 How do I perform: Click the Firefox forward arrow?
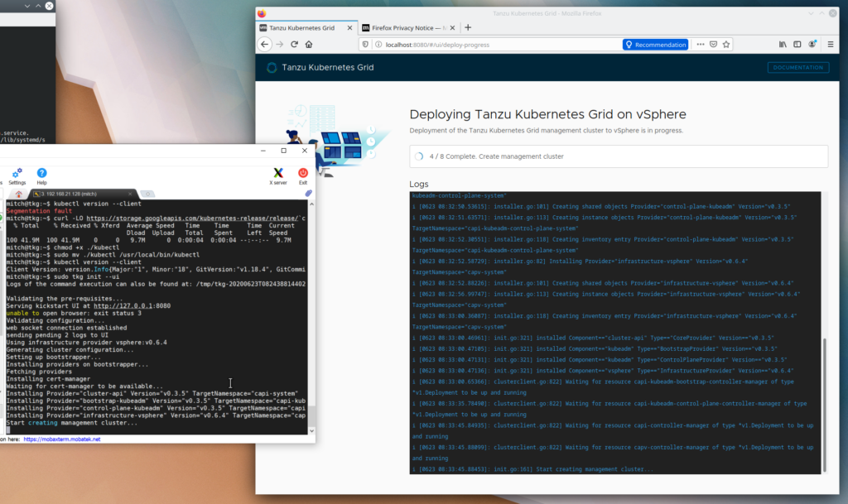click(280, 45)
